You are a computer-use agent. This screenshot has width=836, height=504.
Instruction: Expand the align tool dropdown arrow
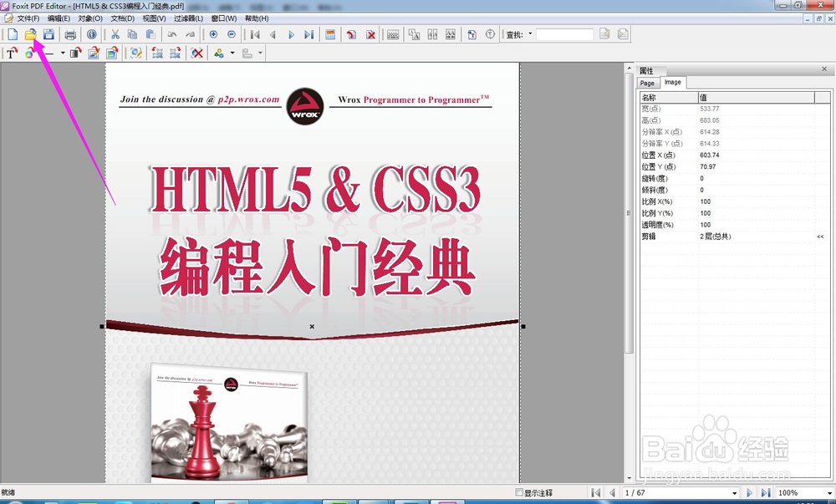pos(260,53)
